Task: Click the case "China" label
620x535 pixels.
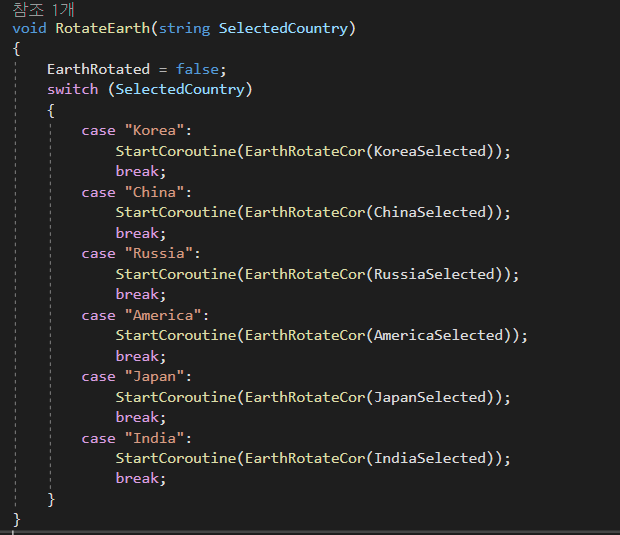Action: 137,192
